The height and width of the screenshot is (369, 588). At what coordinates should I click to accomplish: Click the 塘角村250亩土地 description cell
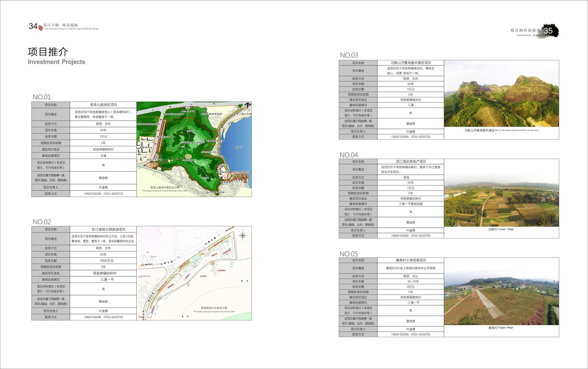(x=411, y=268)
